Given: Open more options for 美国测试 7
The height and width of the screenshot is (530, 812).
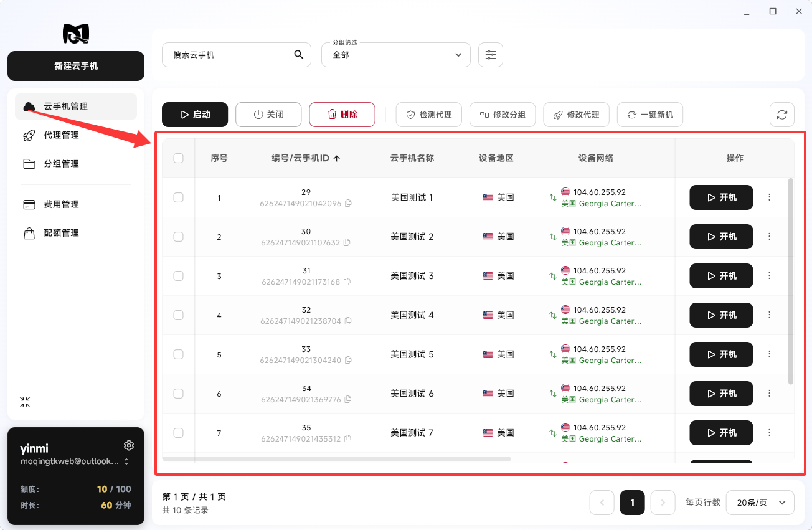Looking at the screenshot, I should click(x=769, y=433).
